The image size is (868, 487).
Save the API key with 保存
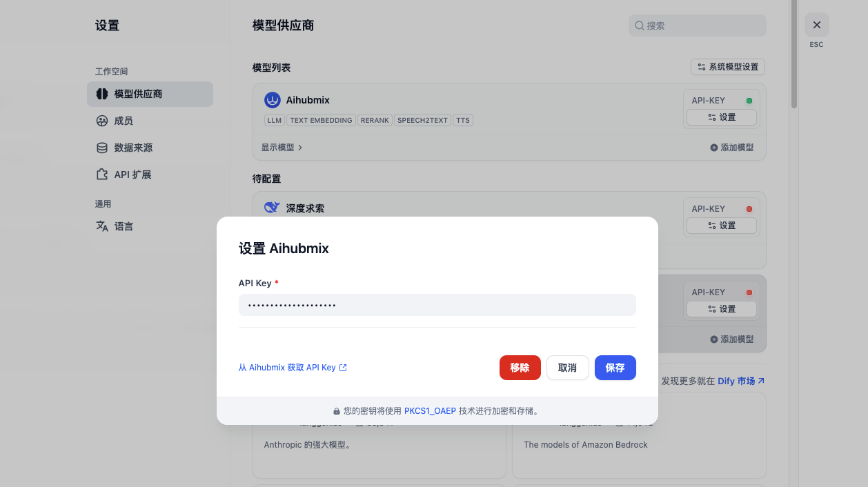pos(615,368)
